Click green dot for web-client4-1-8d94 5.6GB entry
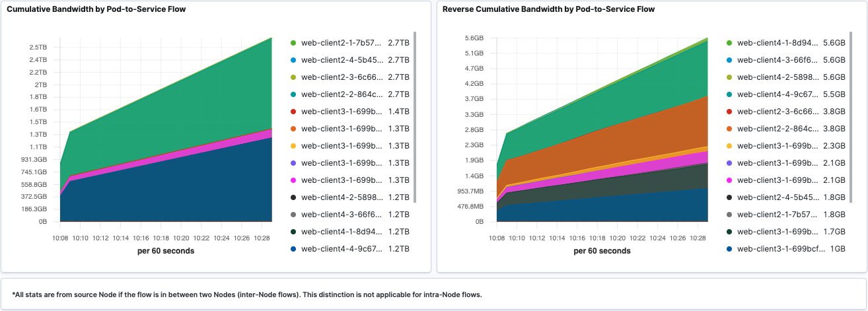868x311 pixels. pyautogui.click(x=729, y=43)
